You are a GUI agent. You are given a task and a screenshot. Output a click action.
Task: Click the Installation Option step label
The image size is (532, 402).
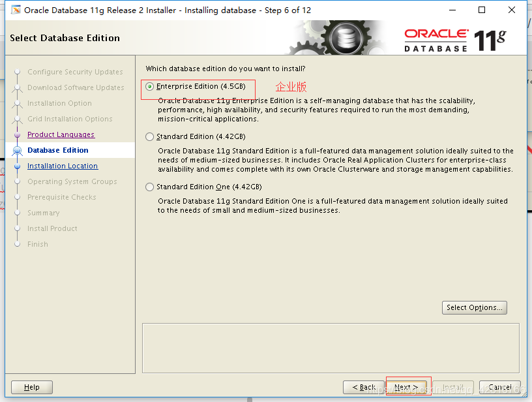point(59,103)
